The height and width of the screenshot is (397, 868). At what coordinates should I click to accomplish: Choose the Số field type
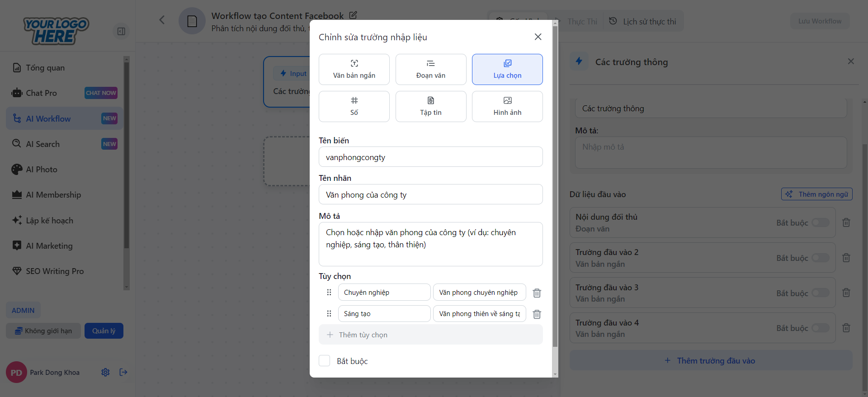(x=354, y=106)
